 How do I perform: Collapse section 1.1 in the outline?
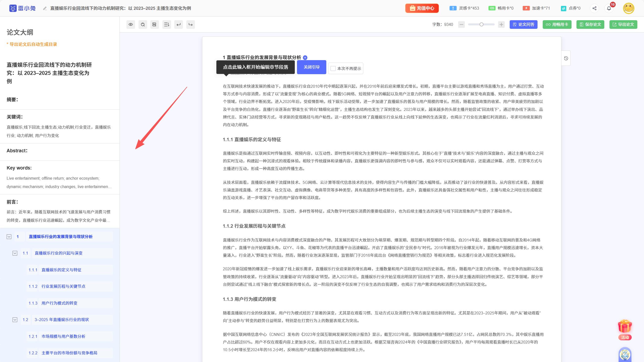pyautogui.click(x=15, y=253)
